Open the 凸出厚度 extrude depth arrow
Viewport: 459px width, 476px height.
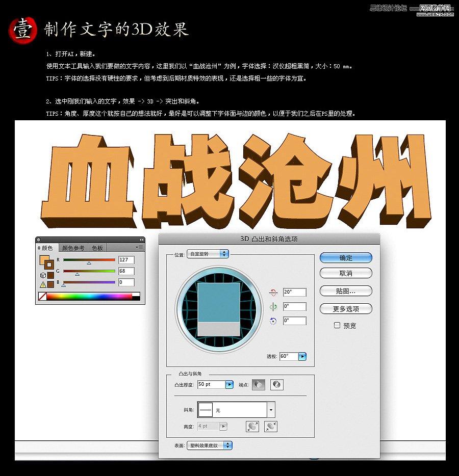(x=229, y=385)
